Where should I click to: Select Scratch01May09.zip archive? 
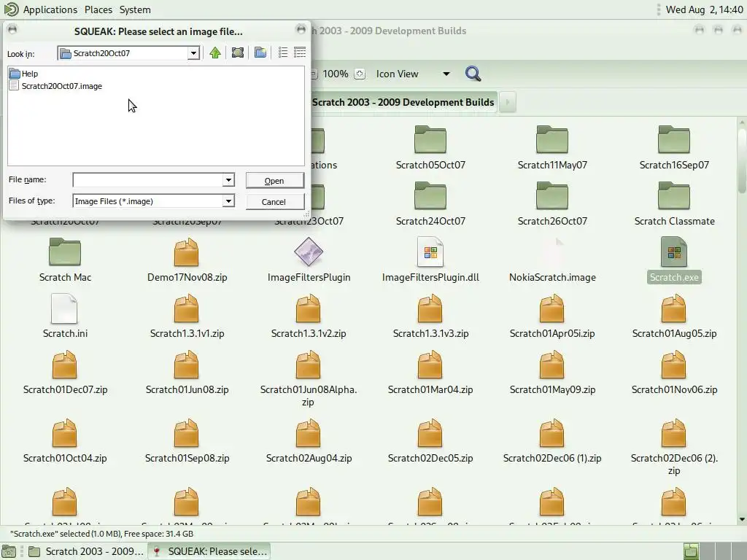pyautogui.click(x=552, y=373)
